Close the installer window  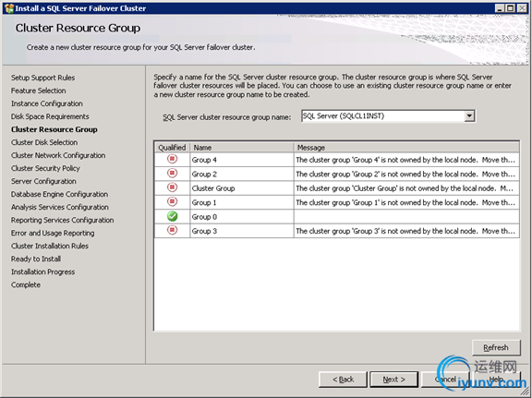click(x=522, y=8)
